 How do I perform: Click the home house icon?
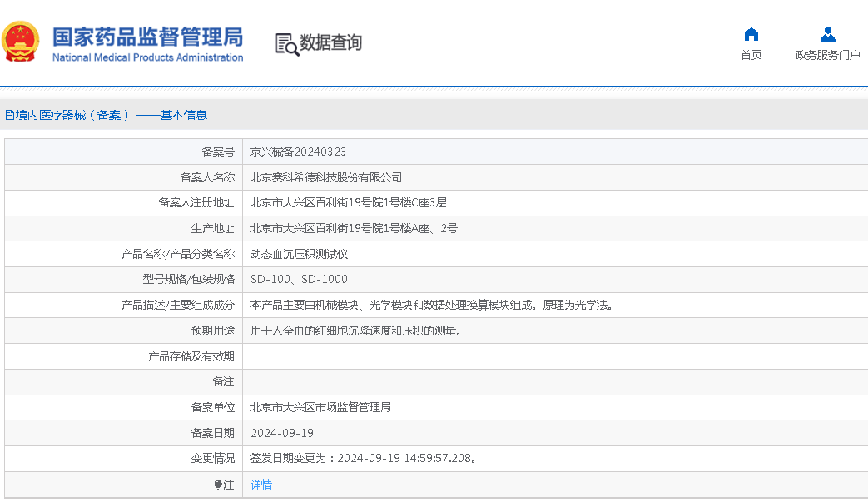tap(751, 34)
